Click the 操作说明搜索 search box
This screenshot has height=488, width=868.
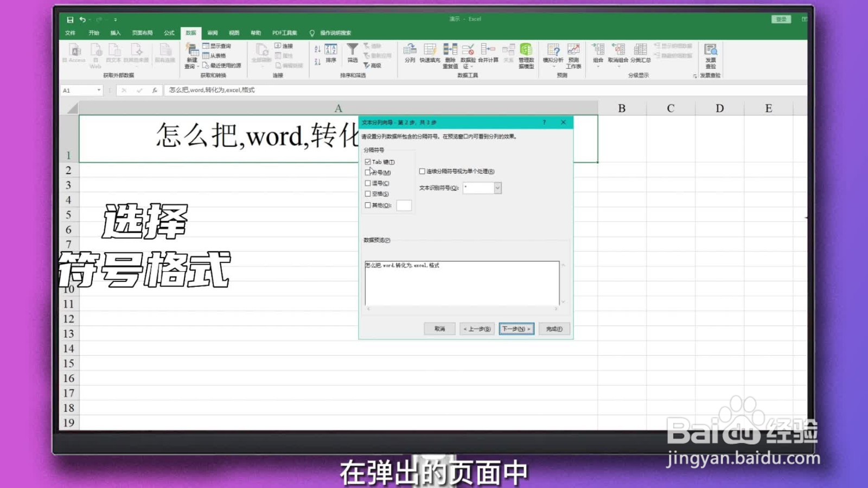[x=335, y=33]
